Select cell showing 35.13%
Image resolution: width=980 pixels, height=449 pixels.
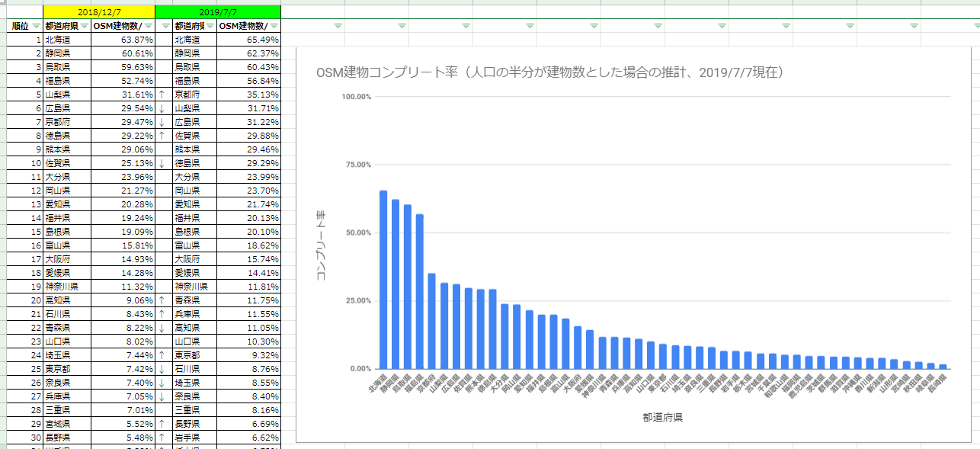point(248,95)
